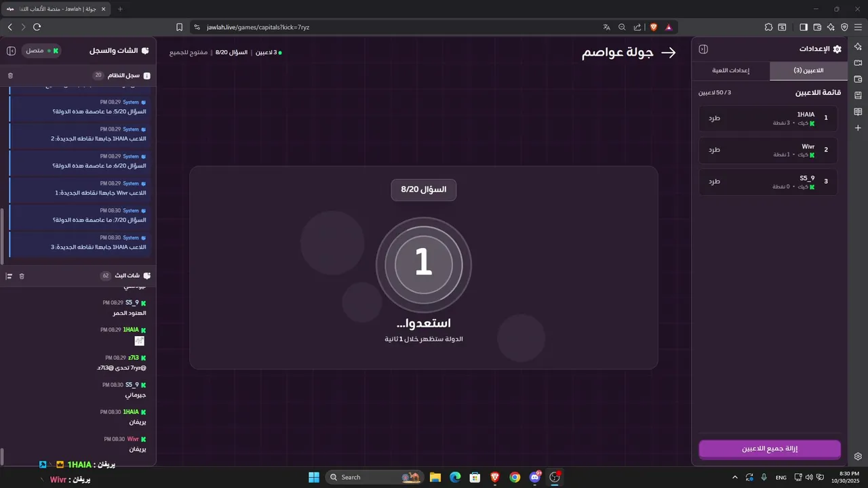Collapse the settings panel with its toggle icon
The height and width of the screenshot is (488, 868).
(x=703, y=49)
